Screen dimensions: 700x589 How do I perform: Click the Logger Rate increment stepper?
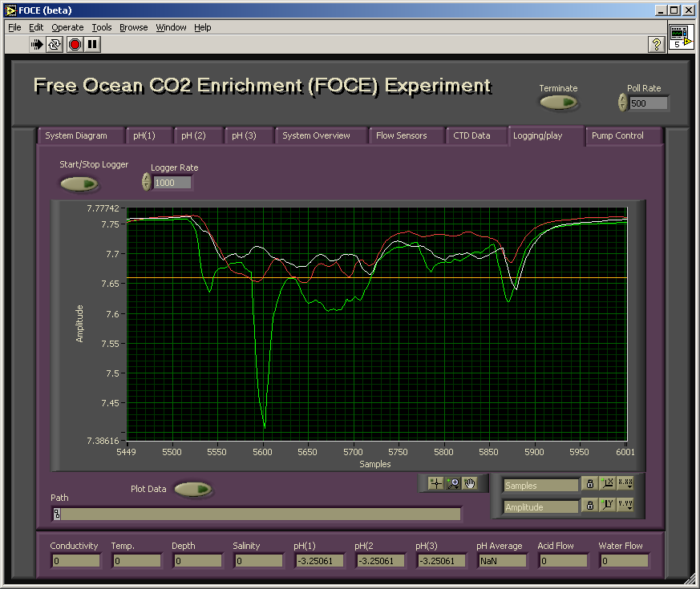146,178
